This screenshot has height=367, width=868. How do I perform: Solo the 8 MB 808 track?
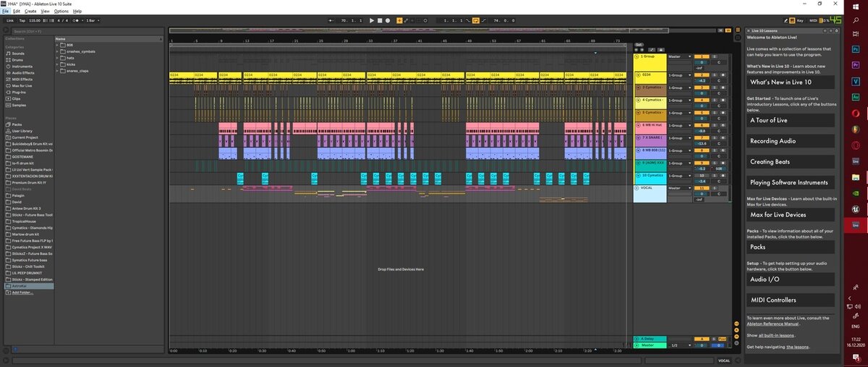coord(715,151)
